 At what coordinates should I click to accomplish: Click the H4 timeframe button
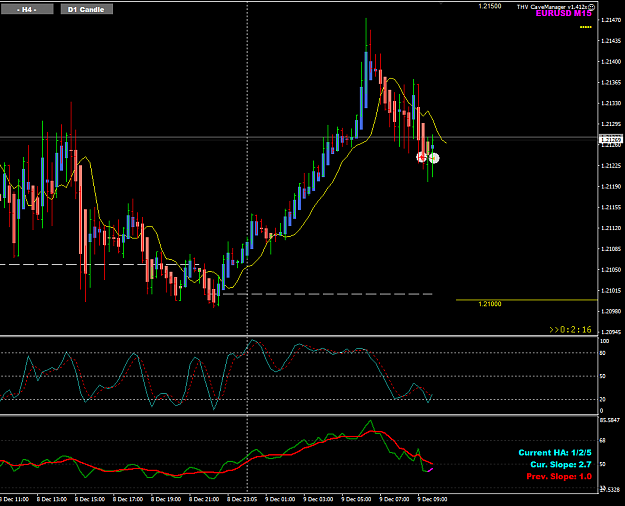click(x=27, y=9)
